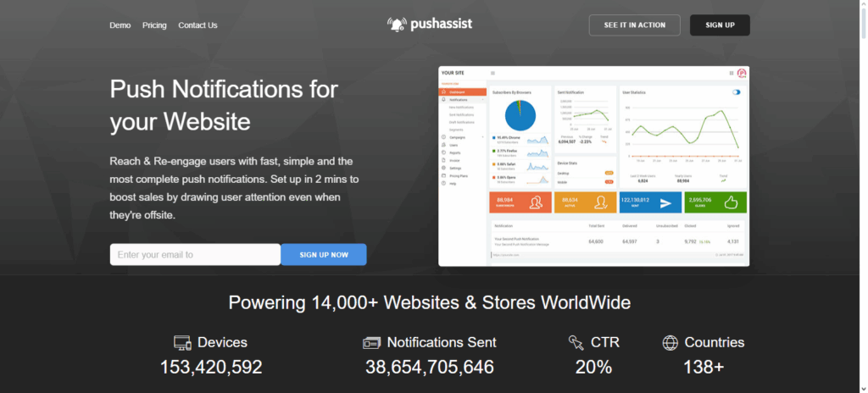868x393 pixels.
Task: Click the '38,654,705,646' notifications count
Action: tap(430, 367)
